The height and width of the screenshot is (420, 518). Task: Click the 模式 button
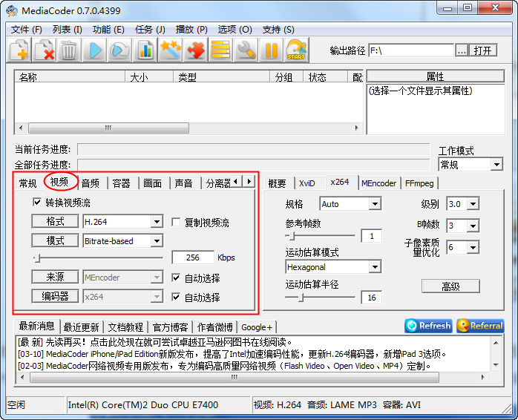pos(55,240)
